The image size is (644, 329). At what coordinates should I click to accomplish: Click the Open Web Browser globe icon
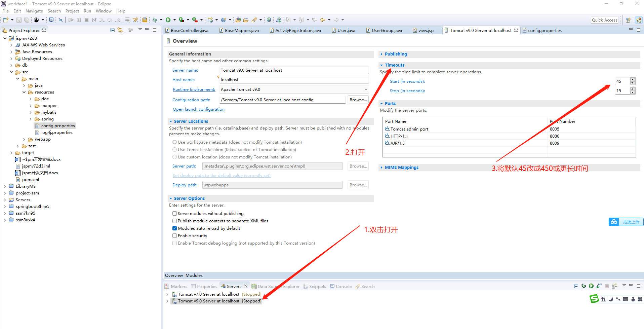(x=269, y=20)
